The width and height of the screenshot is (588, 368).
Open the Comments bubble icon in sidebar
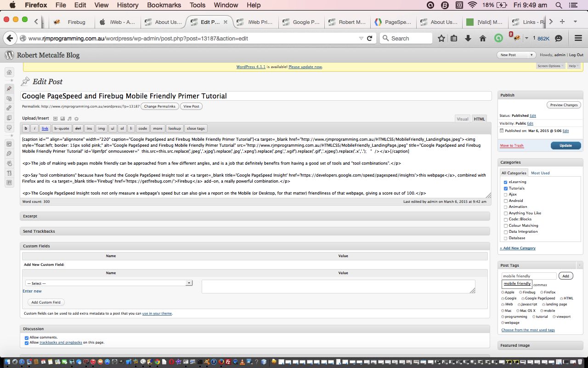9,128
